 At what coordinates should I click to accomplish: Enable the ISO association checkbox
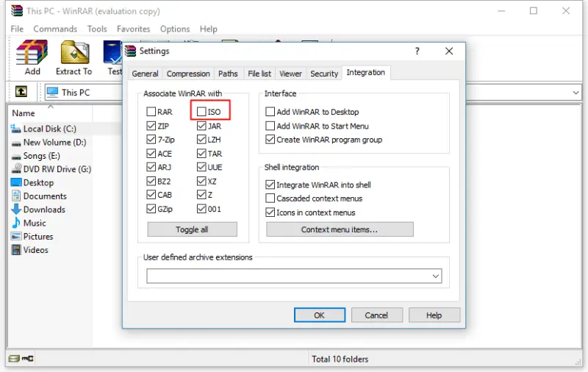[201, 112]
